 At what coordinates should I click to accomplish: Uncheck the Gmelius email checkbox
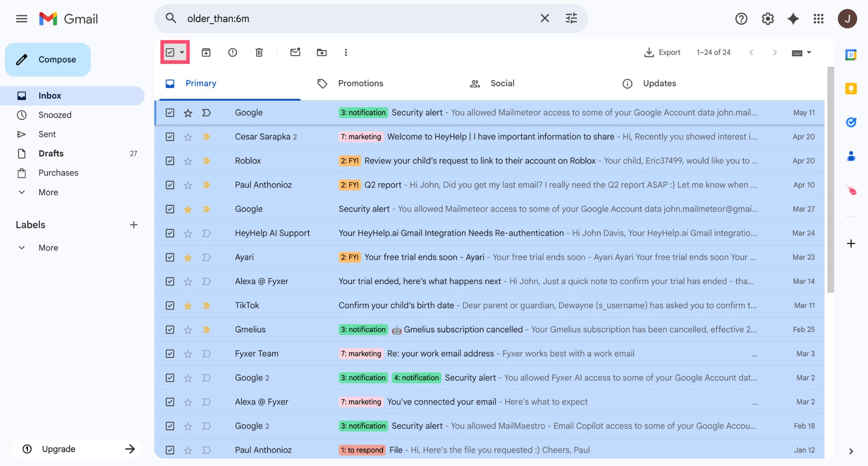pos(170,330)
